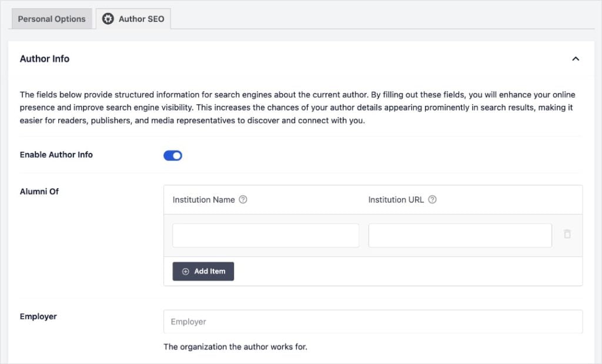Click inside the Employer input field
This screenshot has height=364, width=602.
tap(373, 321)
